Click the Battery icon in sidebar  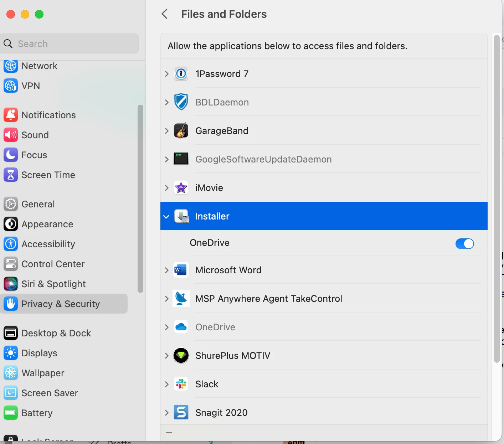(11, 413)
